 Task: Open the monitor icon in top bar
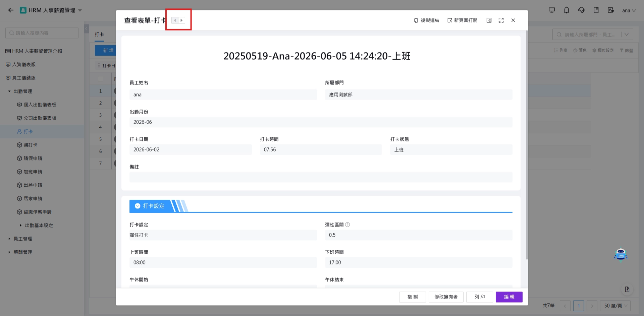tap(552, 10)
